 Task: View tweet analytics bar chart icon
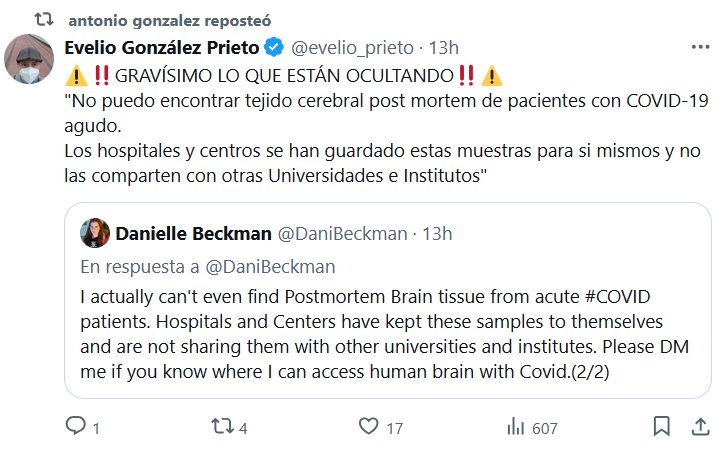click(x=515, y=427)
